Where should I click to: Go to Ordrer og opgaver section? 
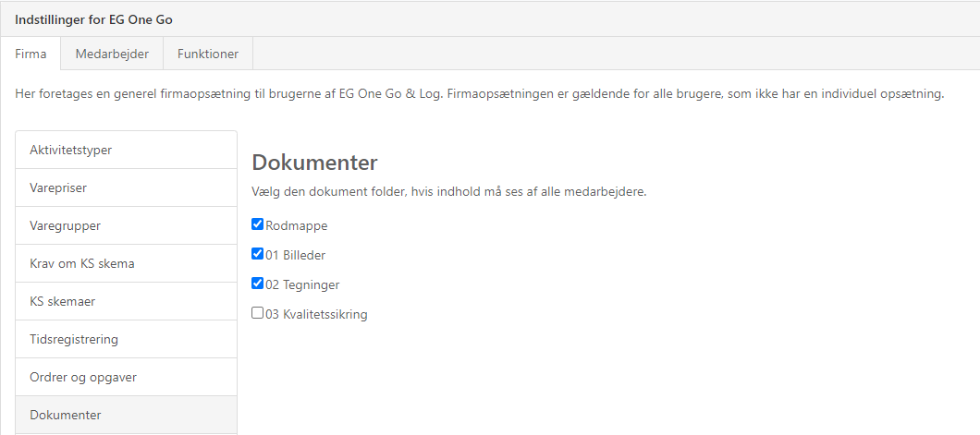pyautogui.click(x=126, y=377)
